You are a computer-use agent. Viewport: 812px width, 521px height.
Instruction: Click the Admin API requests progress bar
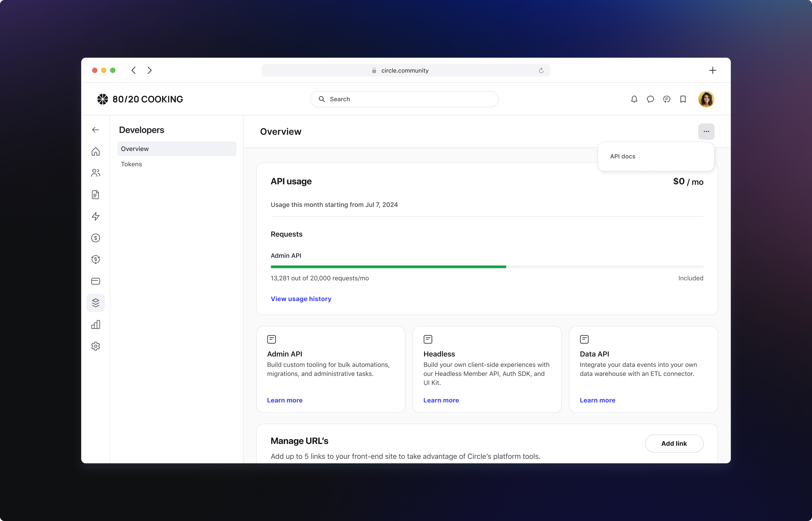(487, 267)
